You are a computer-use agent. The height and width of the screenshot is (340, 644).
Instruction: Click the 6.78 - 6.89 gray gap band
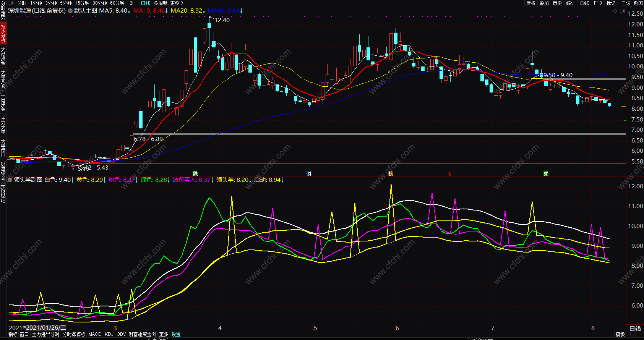pos(379,134)
